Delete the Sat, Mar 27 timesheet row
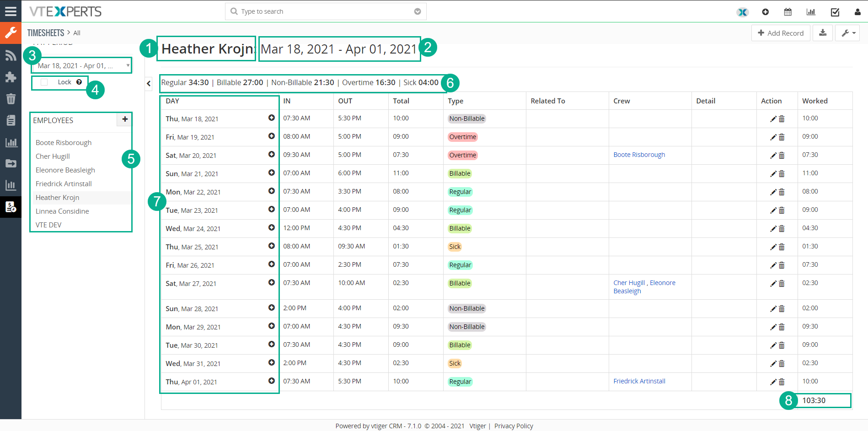This screenshot has height=431, width=868. pos(782,284)
